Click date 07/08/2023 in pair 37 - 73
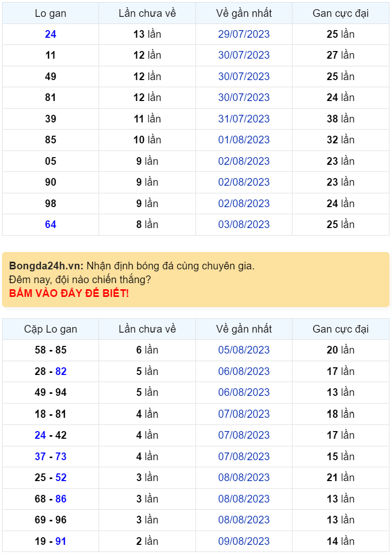392x553 pixels. click(x=244, y=457)
